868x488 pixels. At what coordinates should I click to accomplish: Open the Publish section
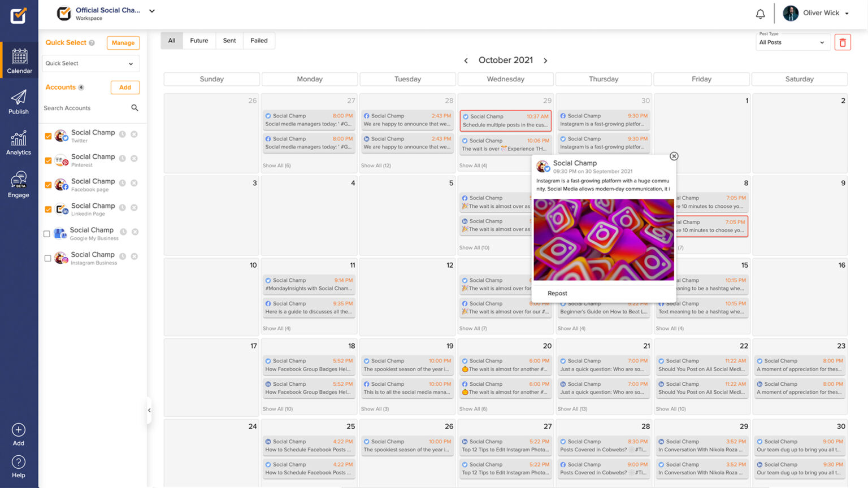[19, 102]
